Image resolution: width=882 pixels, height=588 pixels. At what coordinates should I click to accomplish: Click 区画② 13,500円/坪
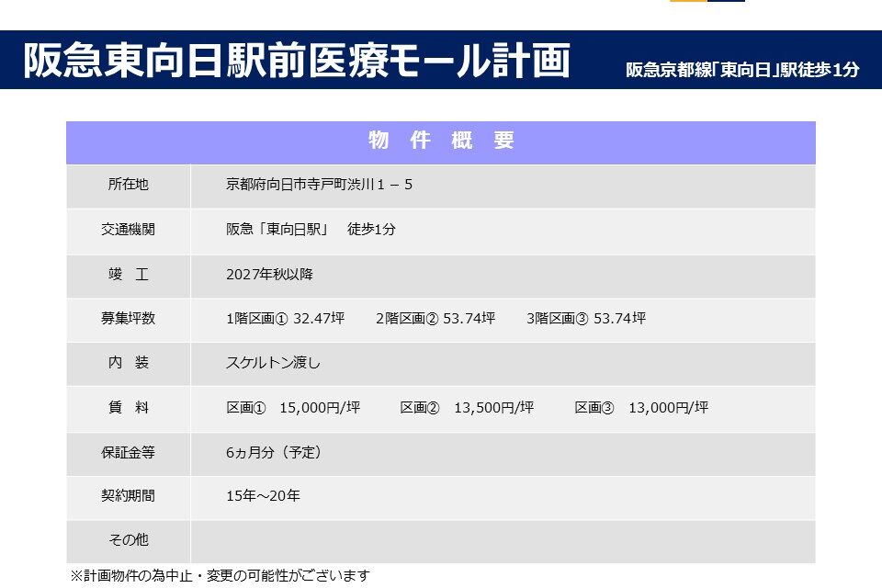467,407
